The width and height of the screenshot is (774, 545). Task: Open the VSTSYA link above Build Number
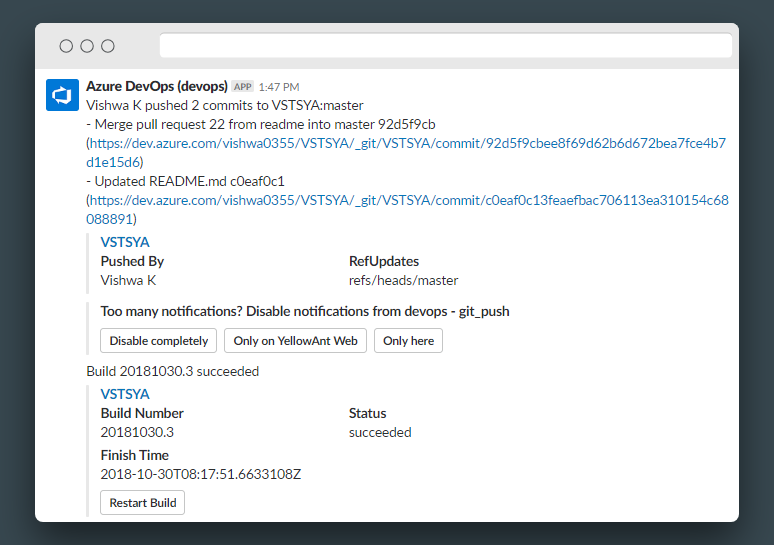(125, 394)
